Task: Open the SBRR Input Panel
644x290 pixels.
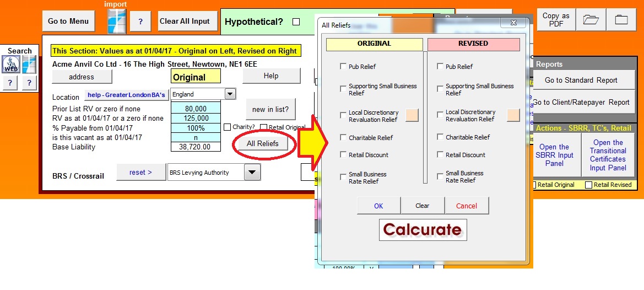Action: pos(554,155)
